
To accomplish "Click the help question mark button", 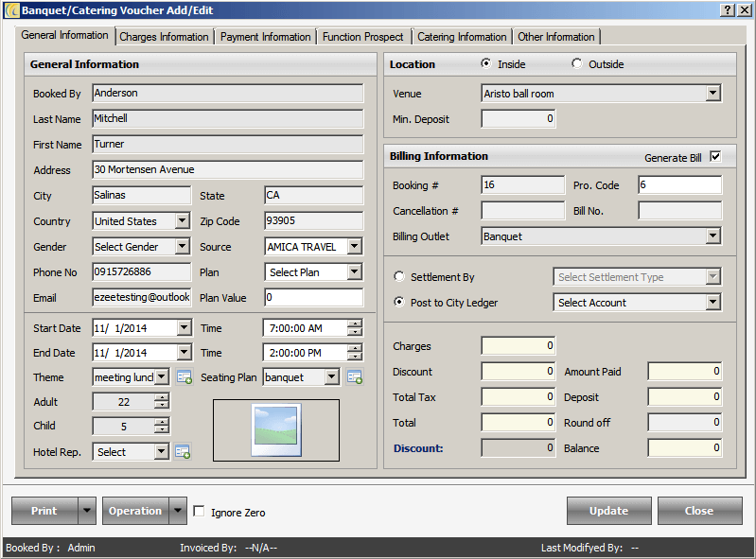I will point(727,9).
